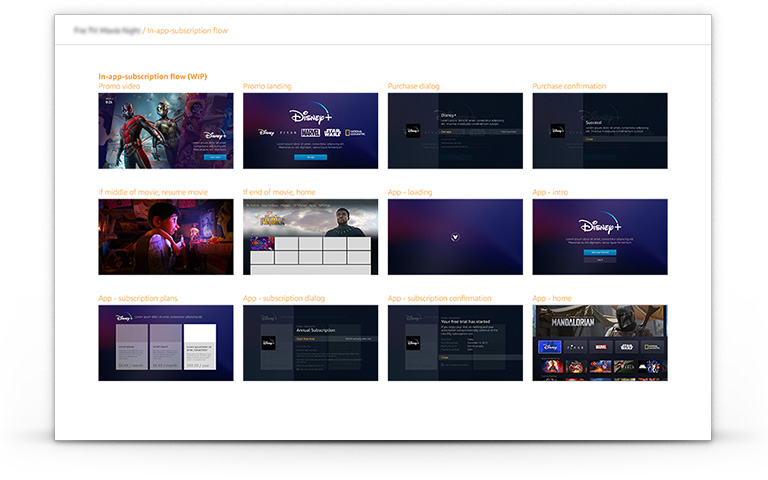Click the 'Purchase dialog' caption
This screenshot has width=768, height=480.
413,86
